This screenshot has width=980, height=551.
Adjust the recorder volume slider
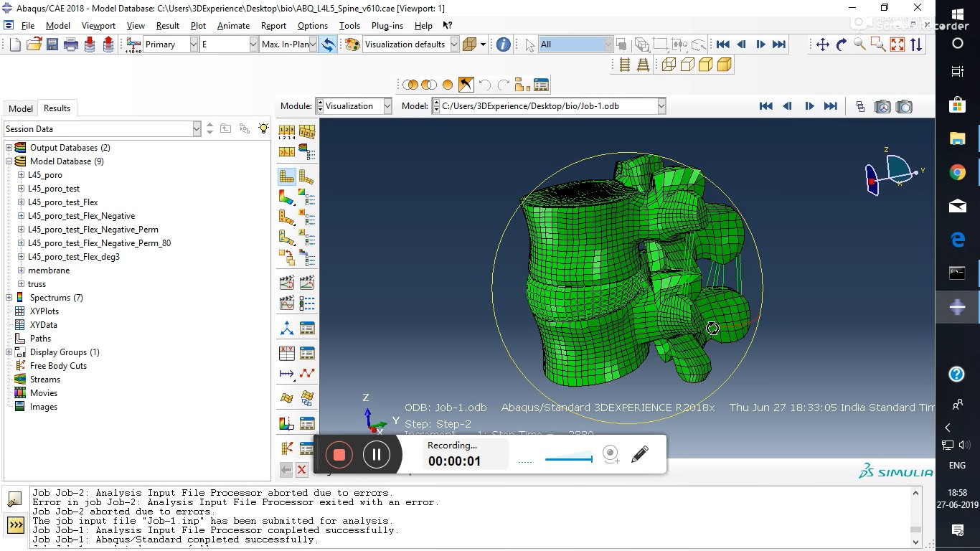point(569,459)
